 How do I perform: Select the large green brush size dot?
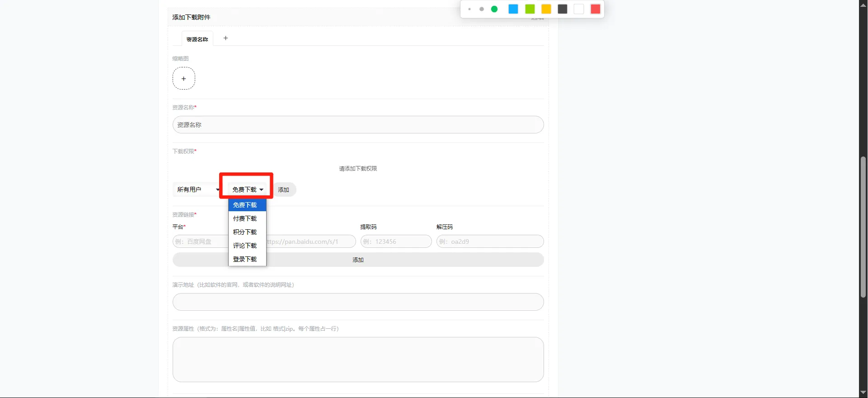coord(494,9)
